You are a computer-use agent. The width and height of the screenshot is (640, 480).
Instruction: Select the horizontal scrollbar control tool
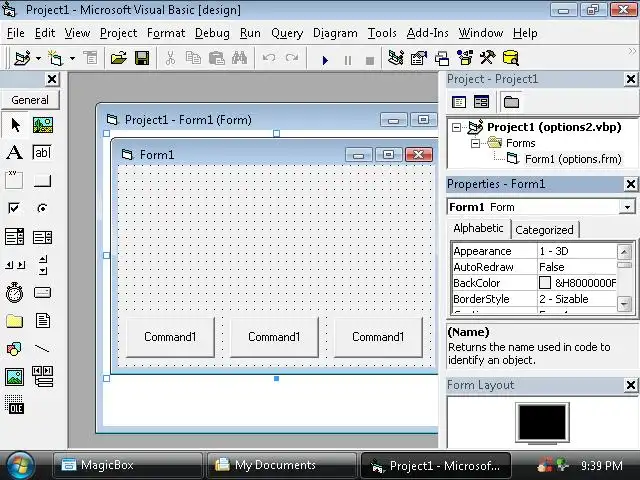(x=15, y=265)
